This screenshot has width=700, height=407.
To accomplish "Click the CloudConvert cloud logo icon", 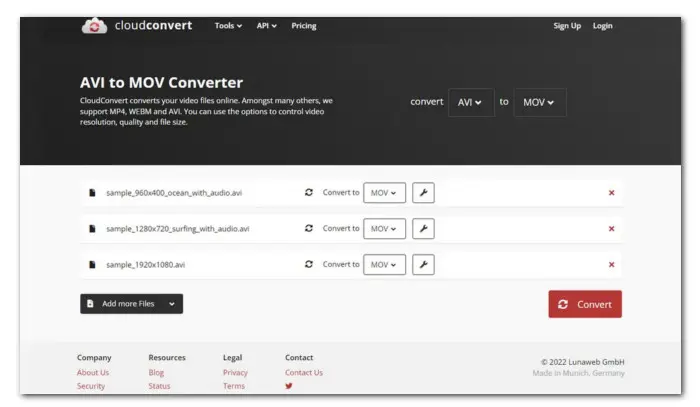I will pyautogui.click(x=94, y=26).
